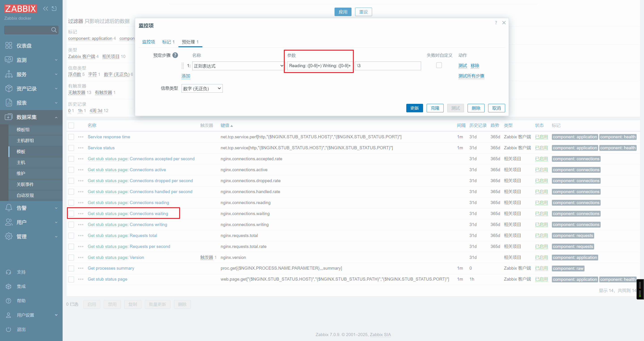Open the 告警 alerts bell icon

(9, 208)
